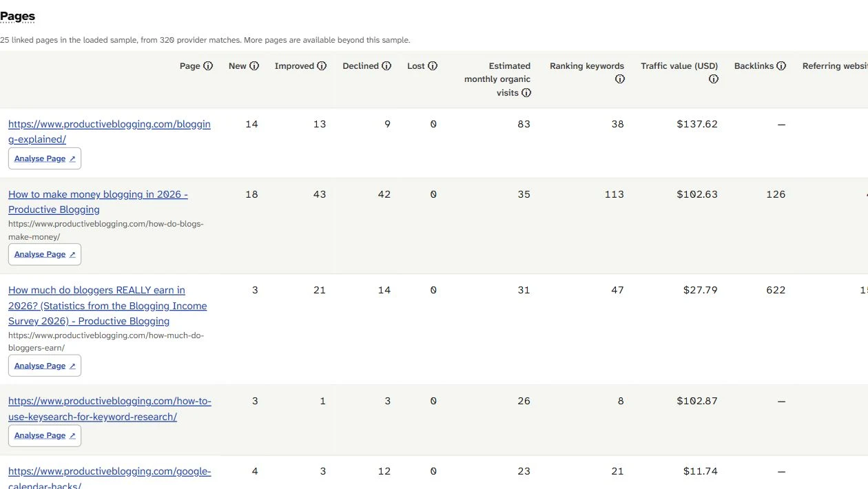Viewport: 868px width, 489px height.
Task: Click the info icon next to Lost header
Action: click(x=433, y=66)
